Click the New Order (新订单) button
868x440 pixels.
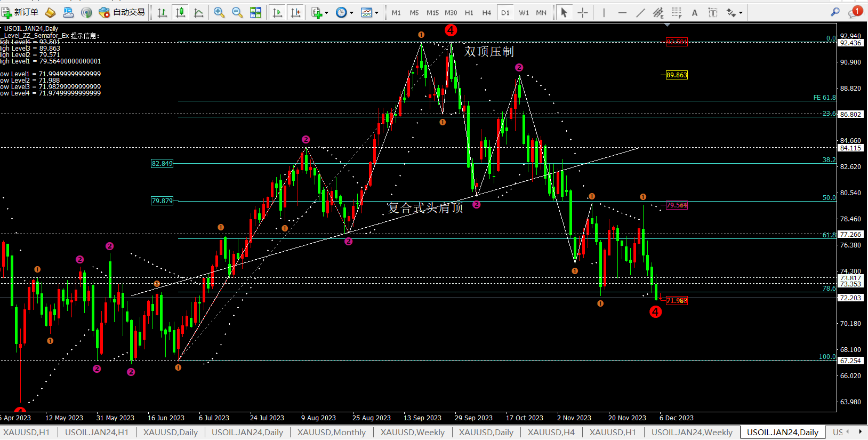tap(20, 12)
